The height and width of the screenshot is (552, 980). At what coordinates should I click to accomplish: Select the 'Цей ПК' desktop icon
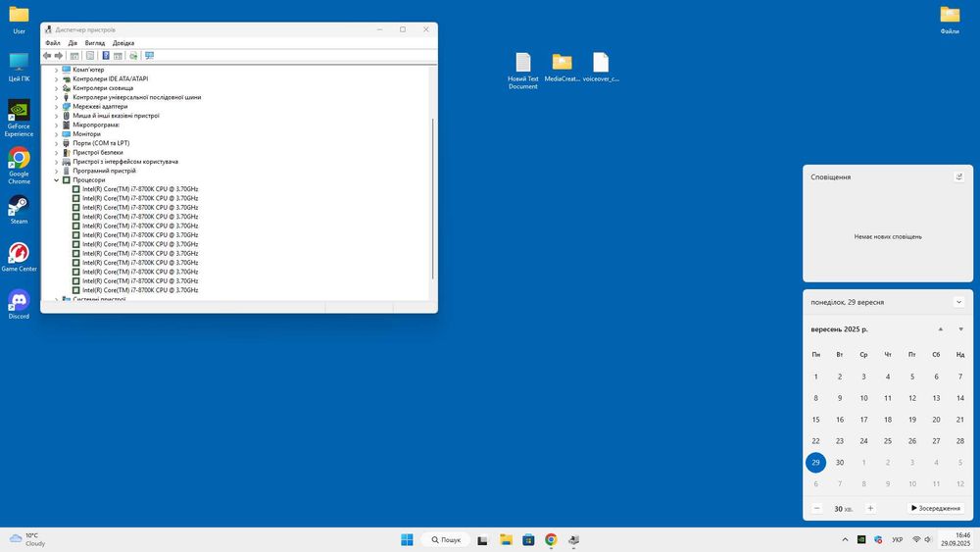point(19,67)
